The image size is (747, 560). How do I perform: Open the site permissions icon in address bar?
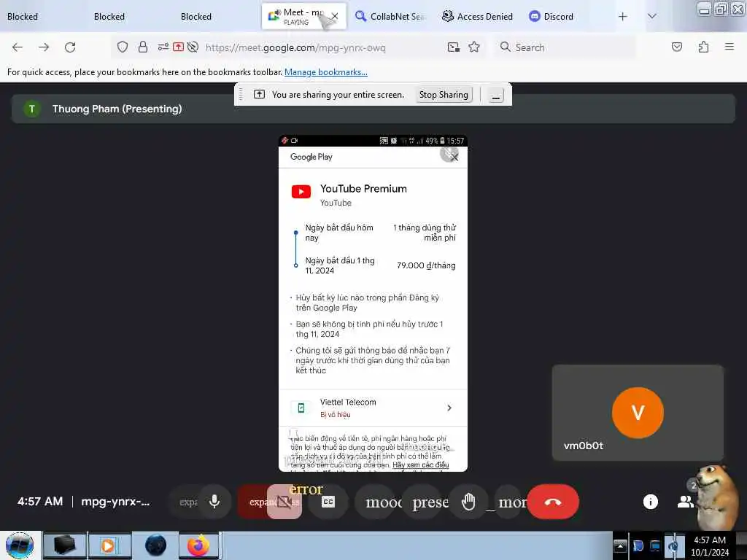[x=163, y=47]
